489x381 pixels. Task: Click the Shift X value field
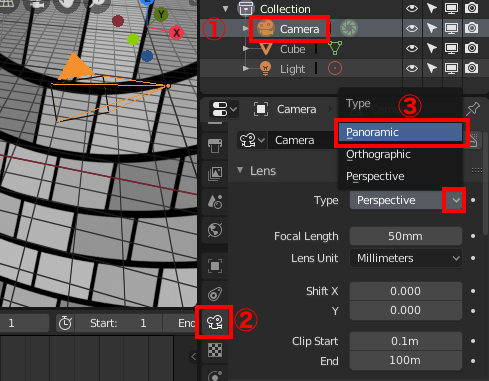(406, 291)
